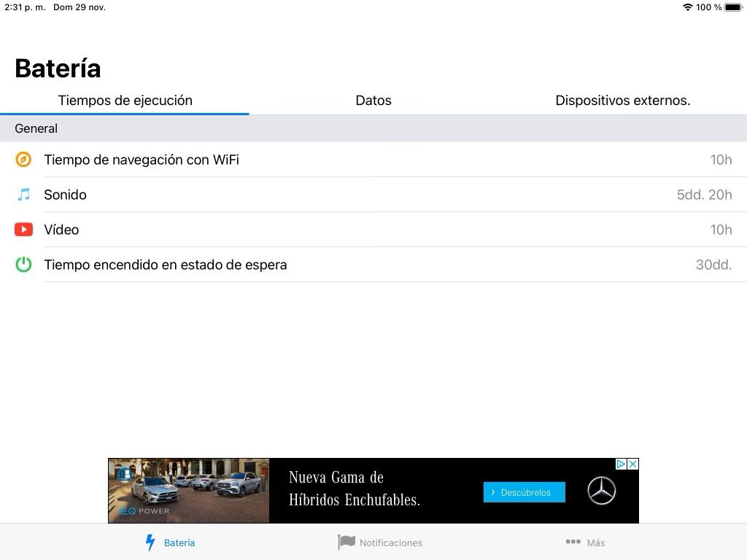Open the AdChoices triangle icon on the ad
Image resolution: width=747 pixels, height=560 pixels.
pos(621,464)
